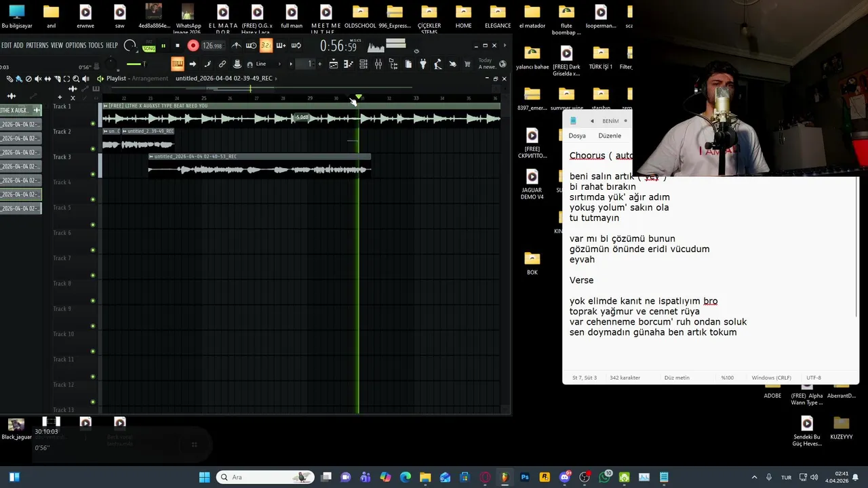Viewport: 868px width, 488px height.
Task: Click the 0:56:59 time display
Action: tap(338, 46)
